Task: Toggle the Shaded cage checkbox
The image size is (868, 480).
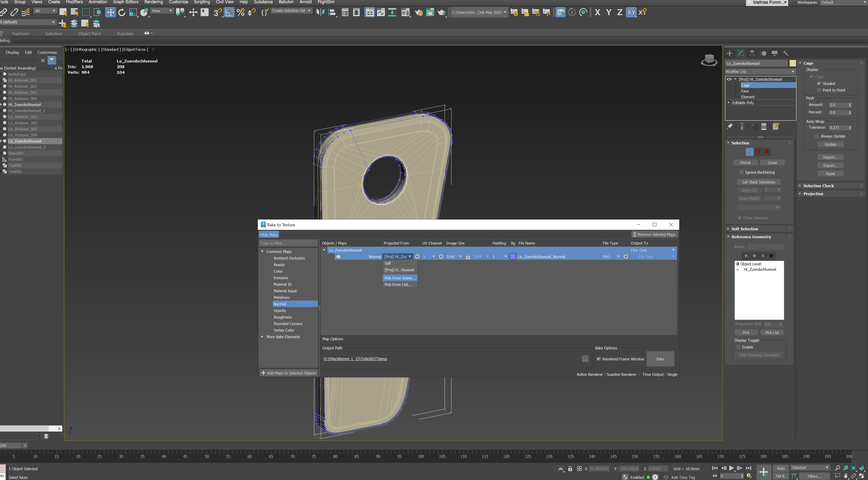Action: (819, 84)
